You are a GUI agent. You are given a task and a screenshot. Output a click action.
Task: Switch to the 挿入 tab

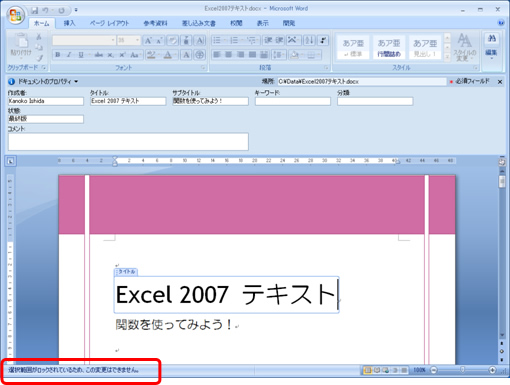click(69, 23)
